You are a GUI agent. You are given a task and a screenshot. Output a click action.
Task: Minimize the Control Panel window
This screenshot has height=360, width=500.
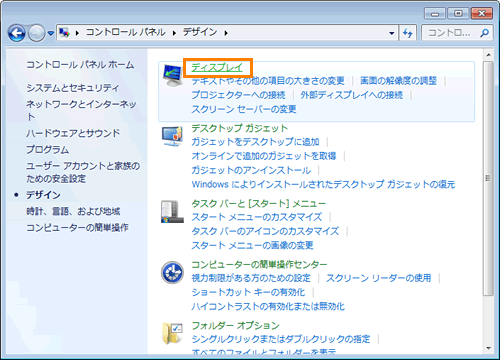click(435, 14)
